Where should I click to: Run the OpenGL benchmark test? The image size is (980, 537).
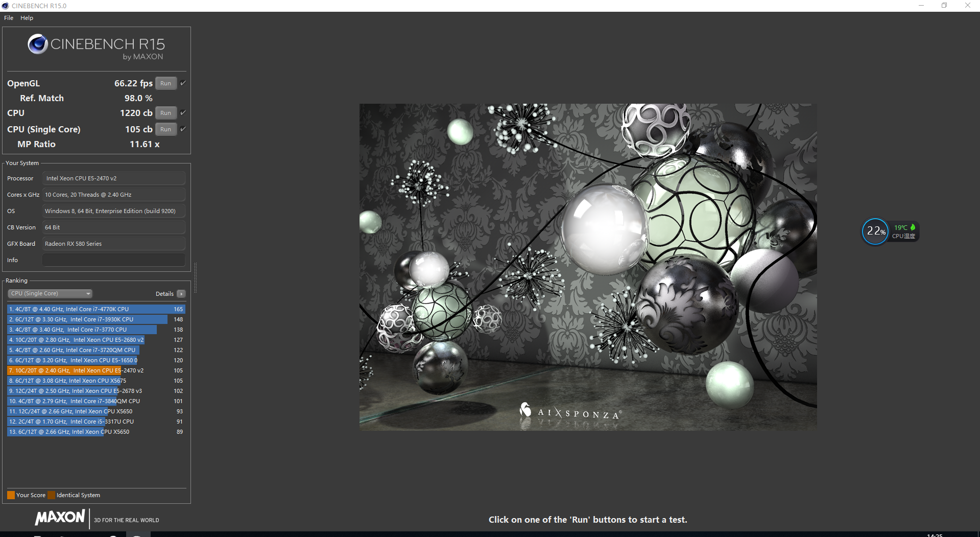(x=166, y=83)
